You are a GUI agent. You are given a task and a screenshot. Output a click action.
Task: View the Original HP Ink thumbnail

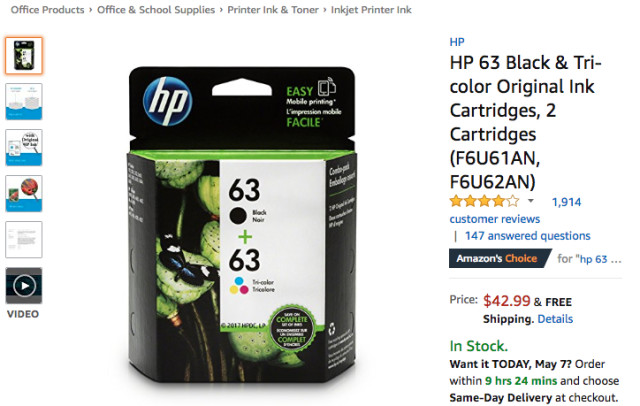pyautogui.click(x=24, y=147)
